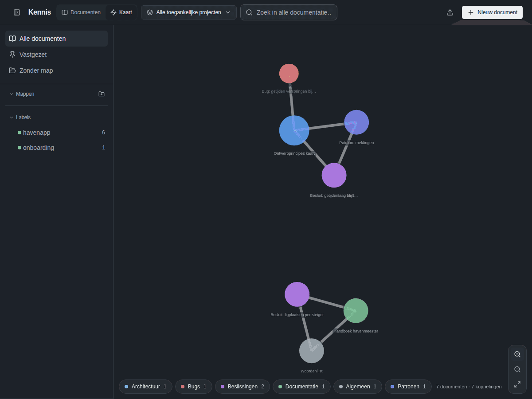Screen dimensions: 532x399
Task: Fit the map to full view
Action: tap(517, 384)
